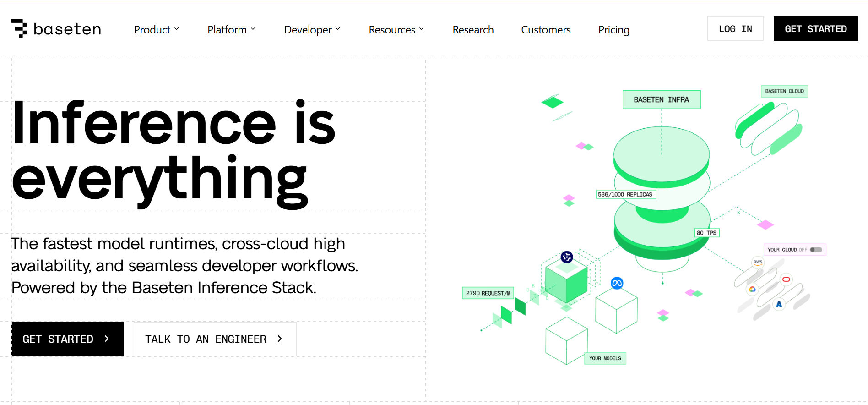Click the dark blue Qwen model icon

(567, 257)
